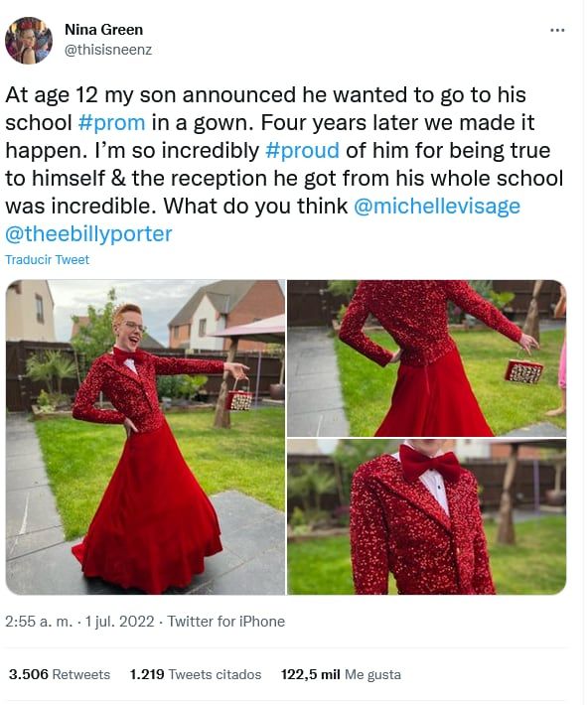The image size is (588, 705).
Task: Open the tweet timestamp 2:55 a. m.
Action: pos(39,622)
